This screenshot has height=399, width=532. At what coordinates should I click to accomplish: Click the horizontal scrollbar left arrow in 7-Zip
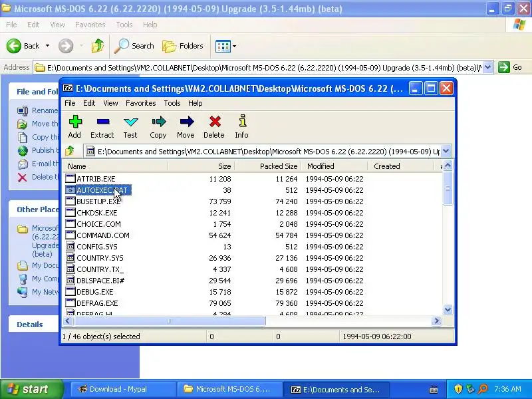pyautogui.click(x=68, y=321)
